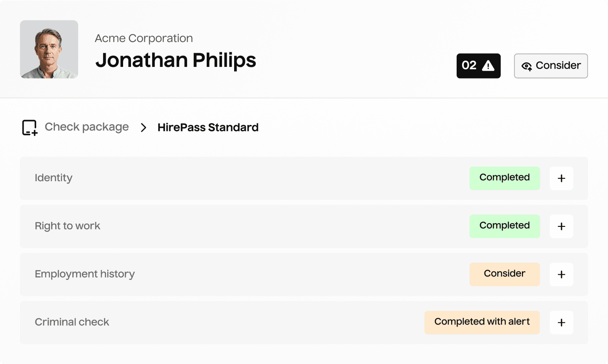Click the Consider button in header

[x=551, y=66]
